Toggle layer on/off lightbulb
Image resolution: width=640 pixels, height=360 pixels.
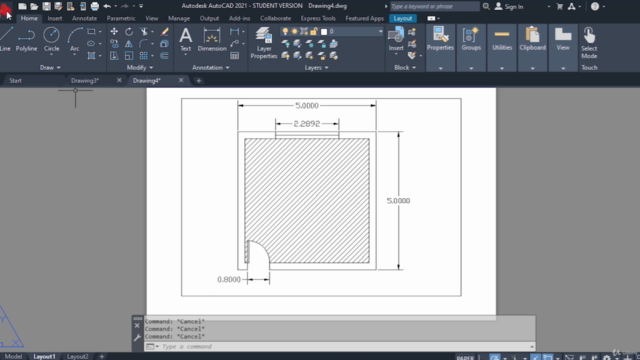click(x=285, y=31)
